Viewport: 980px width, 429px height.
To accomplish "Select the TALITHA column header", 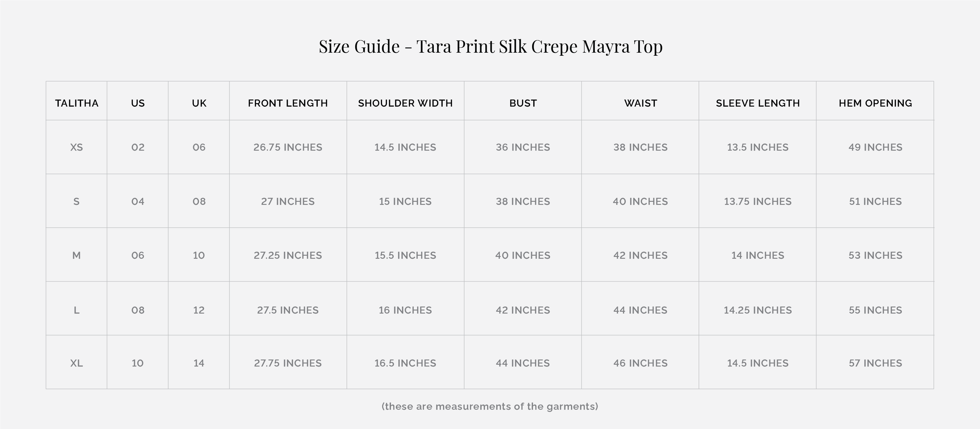I will [77, 103].
